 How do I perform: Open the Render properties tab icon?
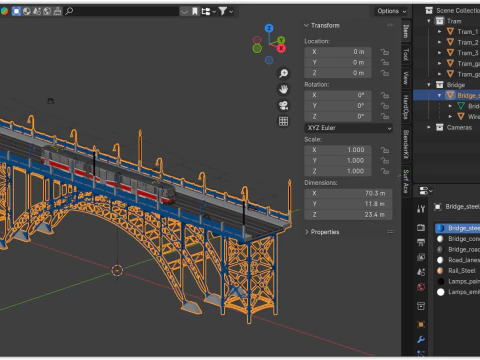tap(421, 227)
